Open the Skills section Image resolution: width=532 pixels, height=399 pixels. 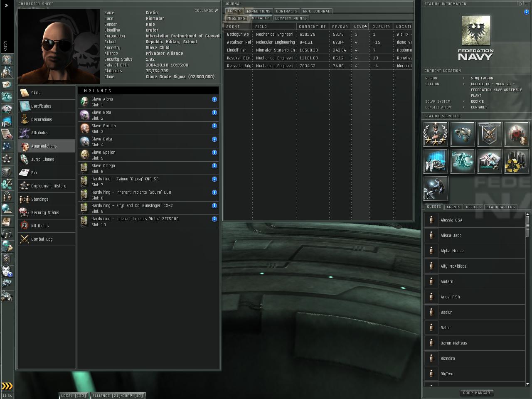point(47,93)
